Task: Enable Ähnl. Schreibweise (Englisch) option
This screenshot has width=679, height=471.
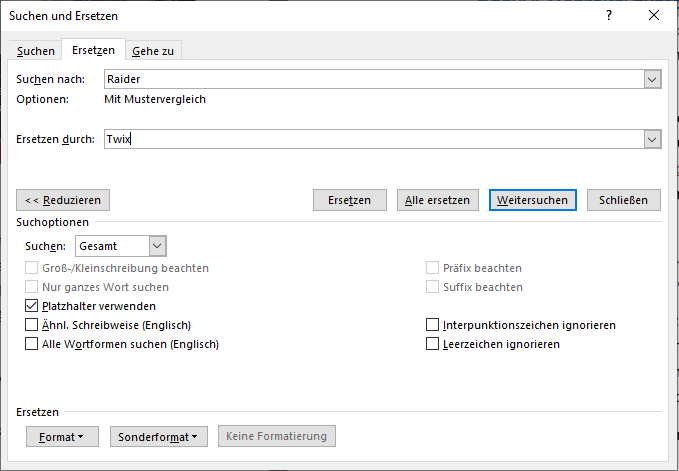Action: (x=31, y=325)
